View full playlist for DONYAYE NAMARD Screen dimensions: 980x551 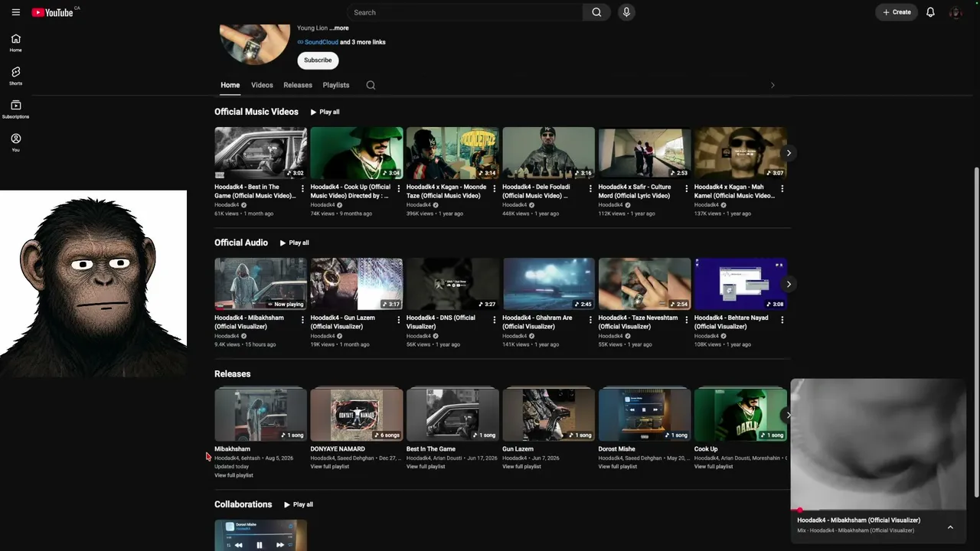pyautogui.click(x=329, y=467)
